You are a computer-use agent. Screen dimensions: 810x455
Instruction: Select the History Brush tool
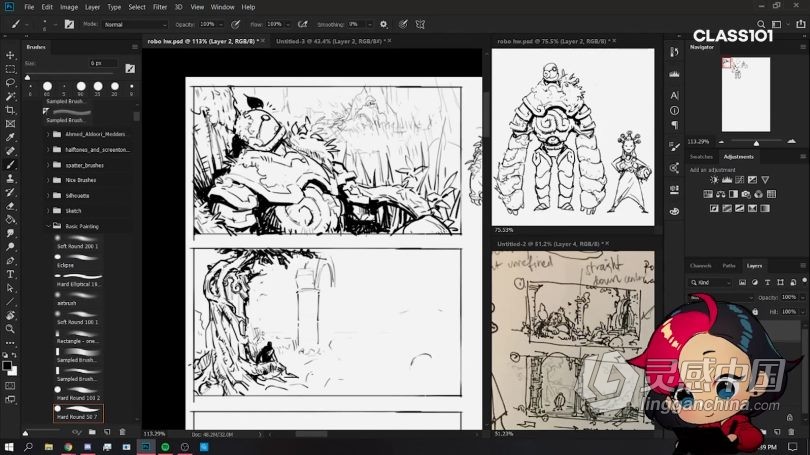[10, 192]
